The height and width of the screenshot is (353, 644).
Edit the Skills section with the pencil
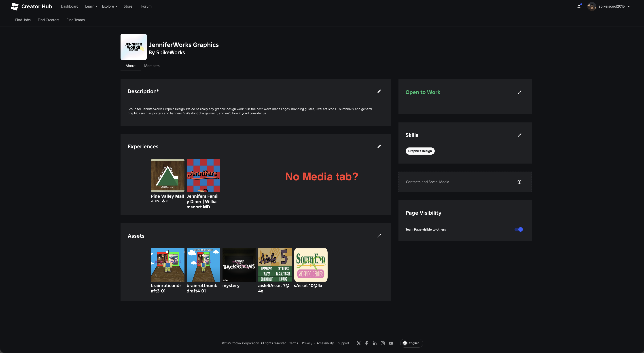pos(520,135)
